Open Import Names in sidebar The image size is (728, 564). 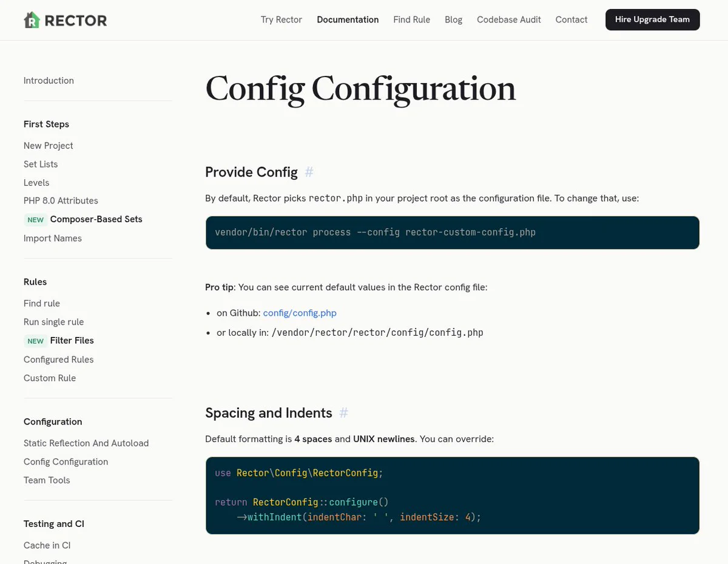[53, 239]
